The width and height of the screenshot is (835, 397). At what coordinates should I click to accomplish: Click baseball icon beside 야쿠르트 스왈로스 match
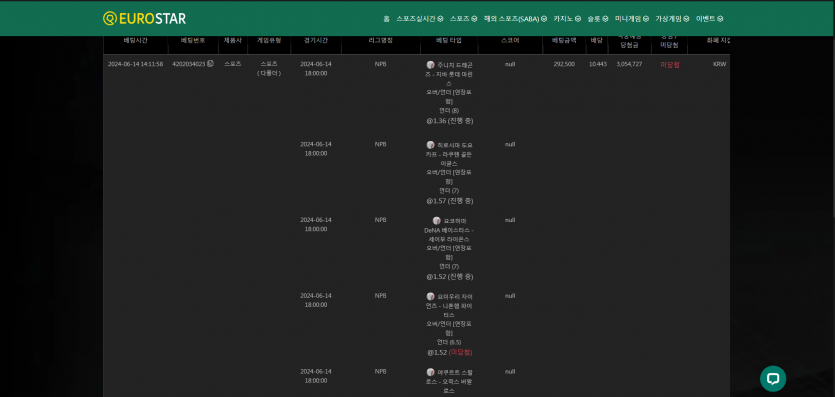(x=430, y=372)
